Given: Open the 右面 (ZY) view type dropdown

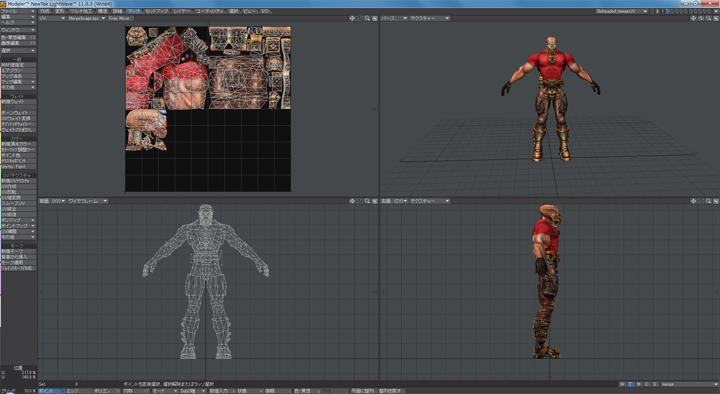Looking at the screenshot, I should point(394,201).
